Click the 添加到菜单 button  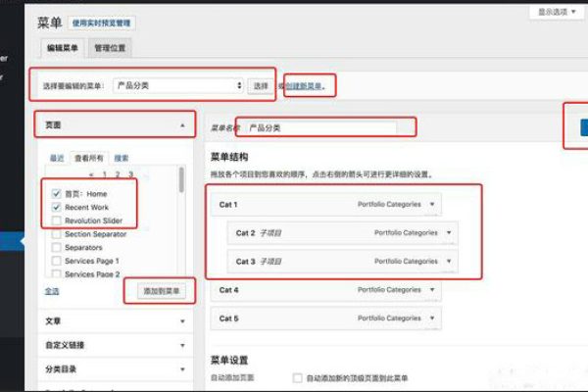click(159, 291)
